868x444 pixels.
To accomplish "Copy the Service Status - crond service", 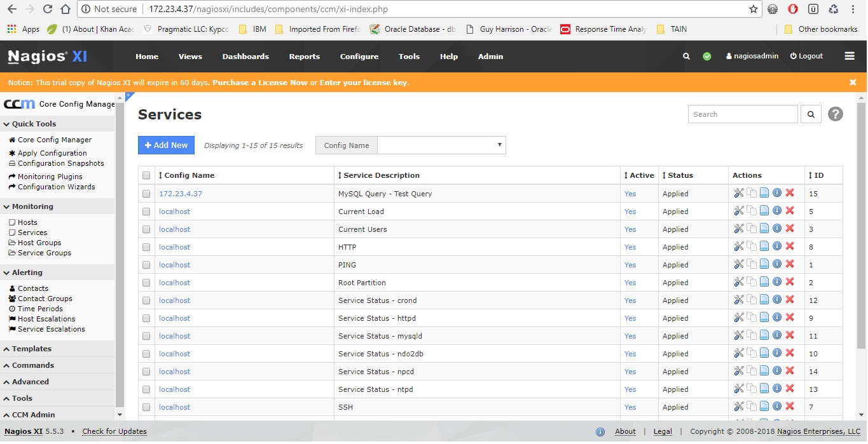I will click(752, 300).
